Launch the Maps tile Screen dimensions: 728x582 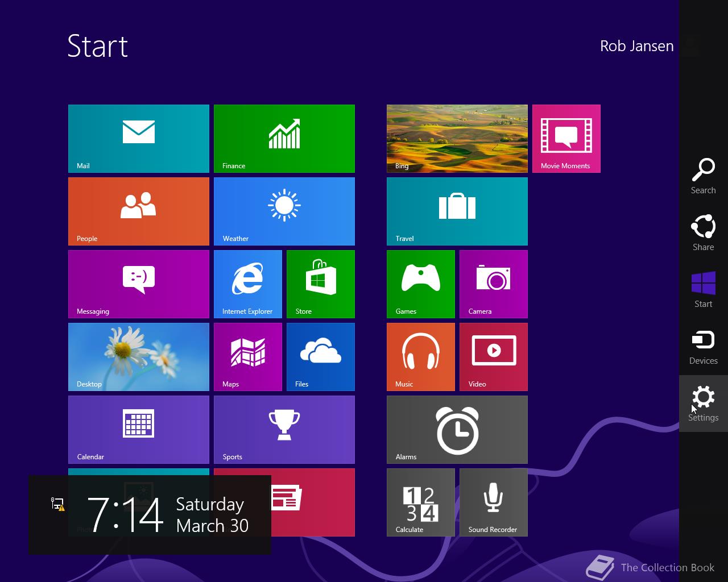coord(248,357)
